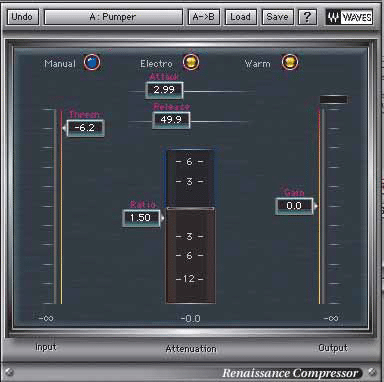The image size is (384, 382).
Task: Click the ratio arrow marker beside attenuation meter
Action: tap(162, 218)
